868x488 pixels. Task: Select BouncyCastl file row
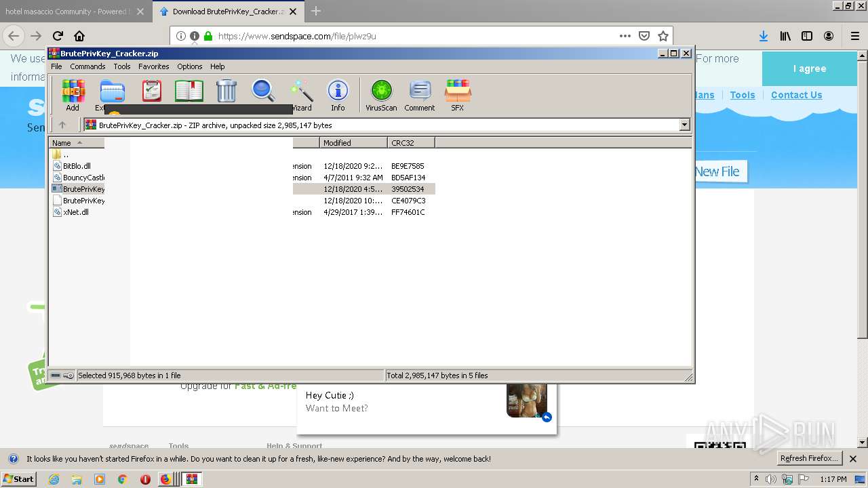78,178
